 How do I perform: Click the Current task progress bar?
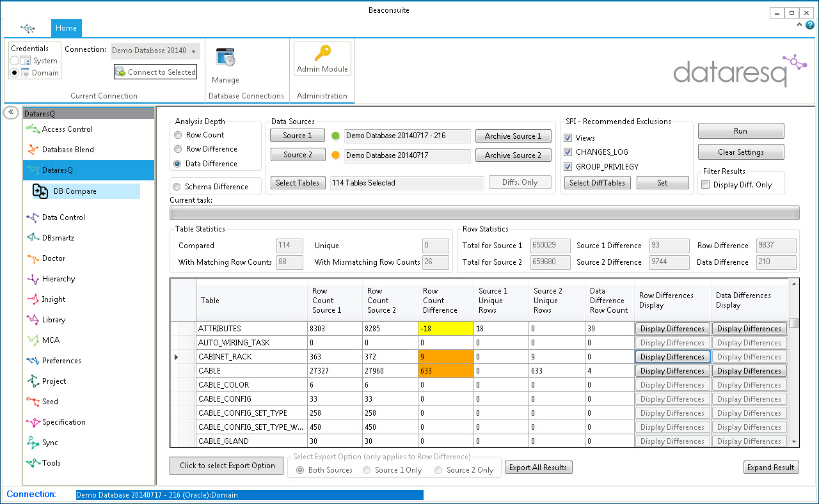coord(484,212)
